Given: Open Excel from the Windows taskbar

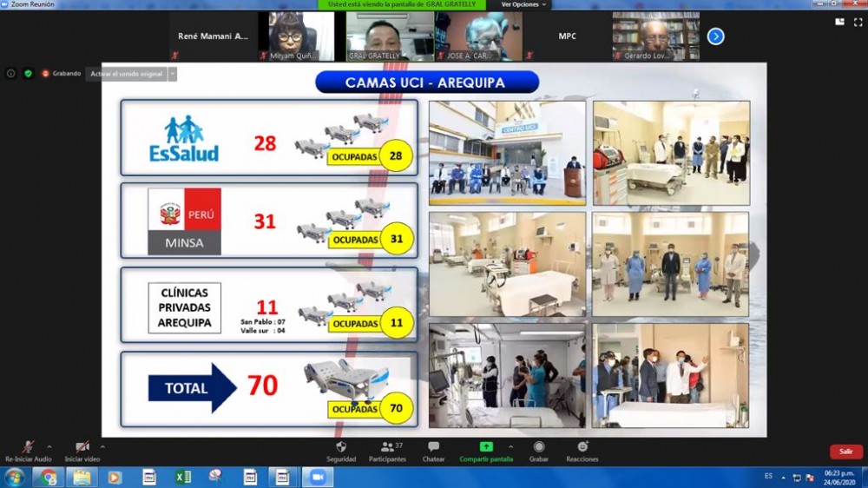Looking at the screenshot, I should [x=183, y=477].
